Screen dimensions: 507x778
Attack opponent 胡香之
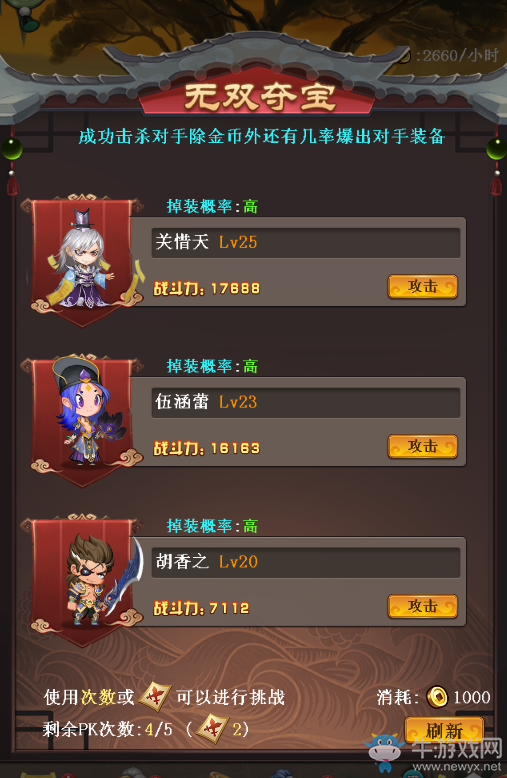(x=423, y=606)
